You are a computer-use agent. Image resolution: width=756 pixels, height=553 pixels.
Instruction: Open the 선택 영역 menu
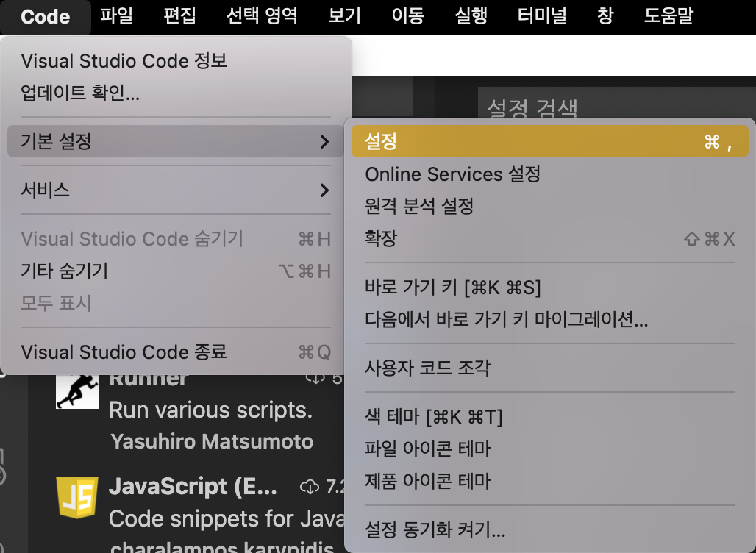tap(262, 16)
